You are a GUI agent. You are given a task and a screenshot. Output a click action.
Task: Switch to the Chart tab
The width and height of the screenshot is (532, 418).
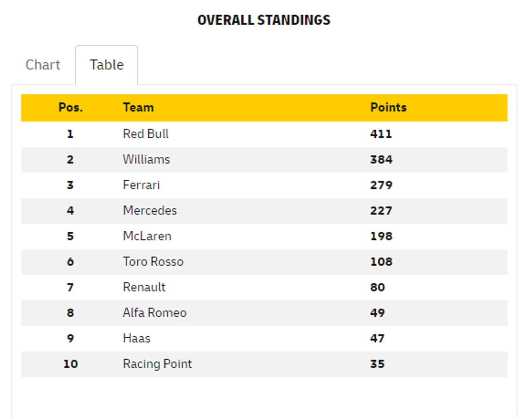(43, 65)
